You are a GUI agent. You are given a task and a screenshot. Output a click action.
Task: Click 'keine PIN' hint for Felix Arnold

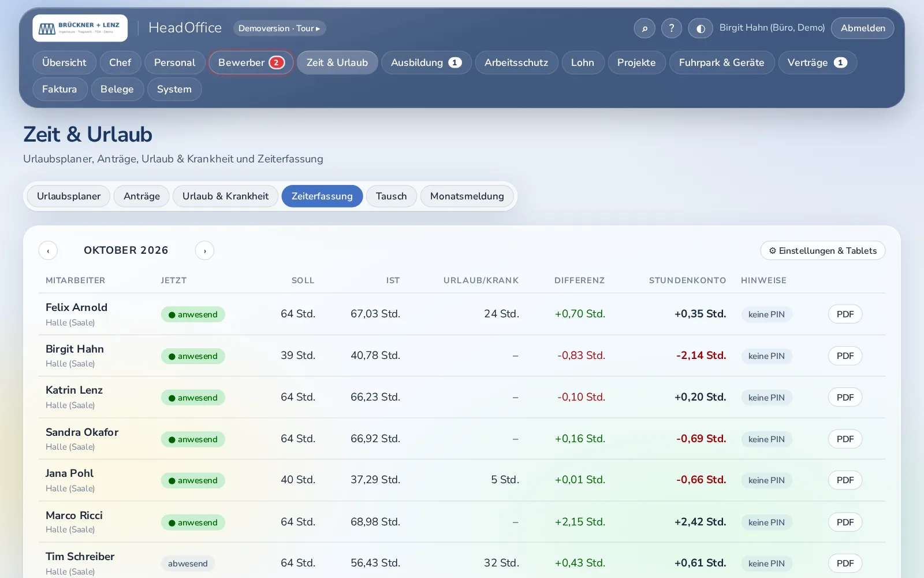(x=766, y=314)
